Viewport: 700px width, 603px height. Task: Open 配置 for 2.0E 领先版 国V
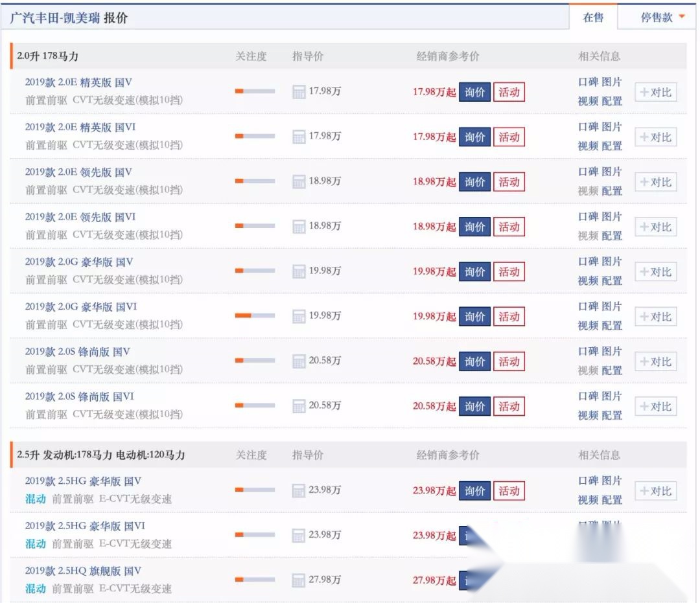pos(612,191)
